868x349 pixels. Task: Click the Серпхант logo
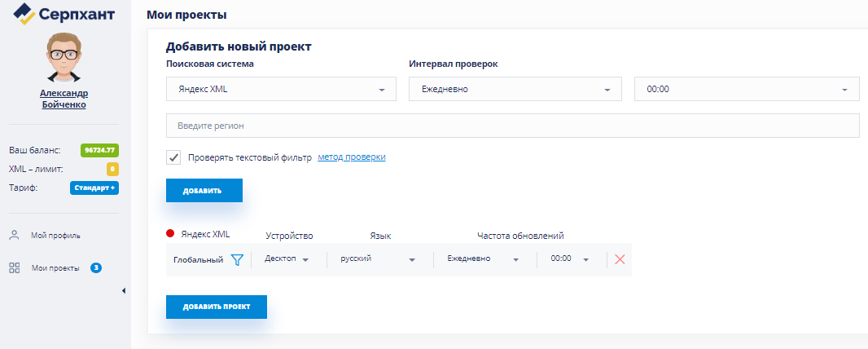point(65,15)
